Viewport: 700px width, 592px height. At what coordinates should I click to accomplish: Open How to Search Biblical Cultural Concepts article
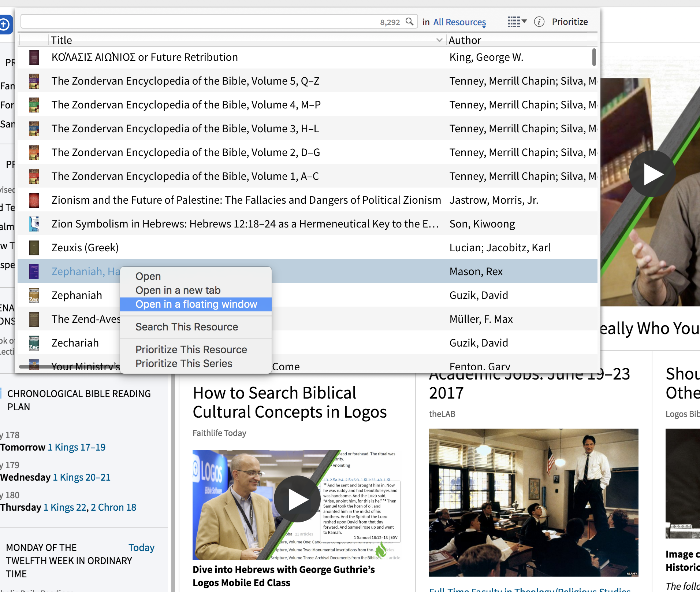[x=290, y=402]
